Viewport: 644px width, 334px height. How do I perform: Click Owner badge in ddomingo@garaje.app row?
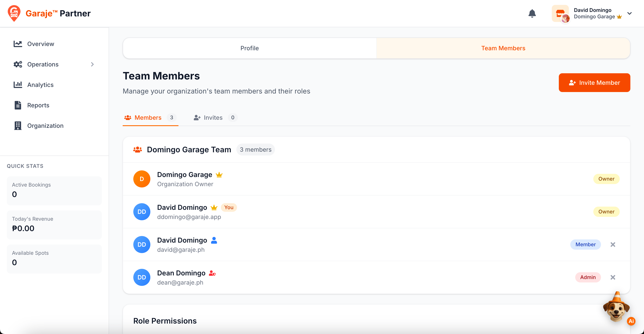606,212
